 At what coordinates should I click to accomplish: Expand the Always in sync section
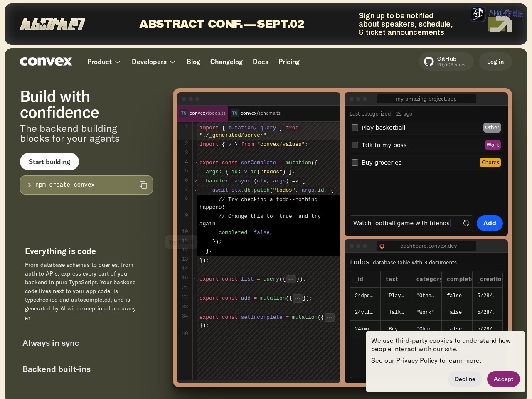tap(86, 343)
